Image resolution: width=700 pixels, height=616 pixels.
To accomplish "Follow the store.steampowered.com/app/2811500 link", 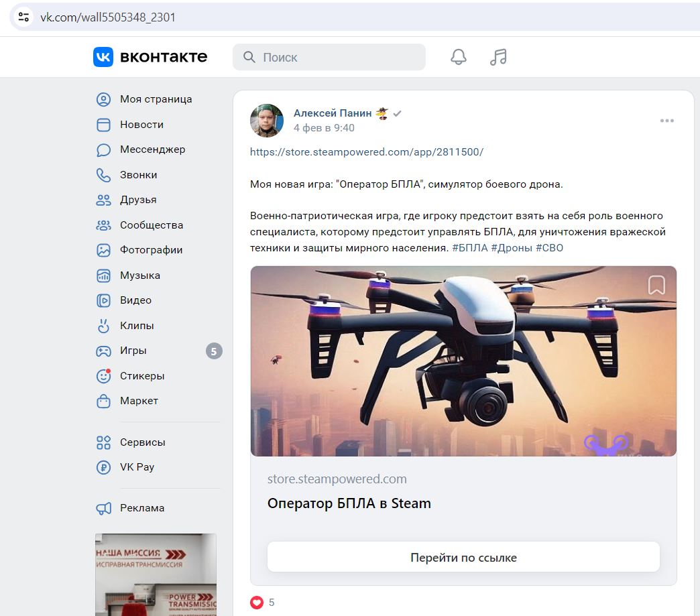I will (367, 151).
